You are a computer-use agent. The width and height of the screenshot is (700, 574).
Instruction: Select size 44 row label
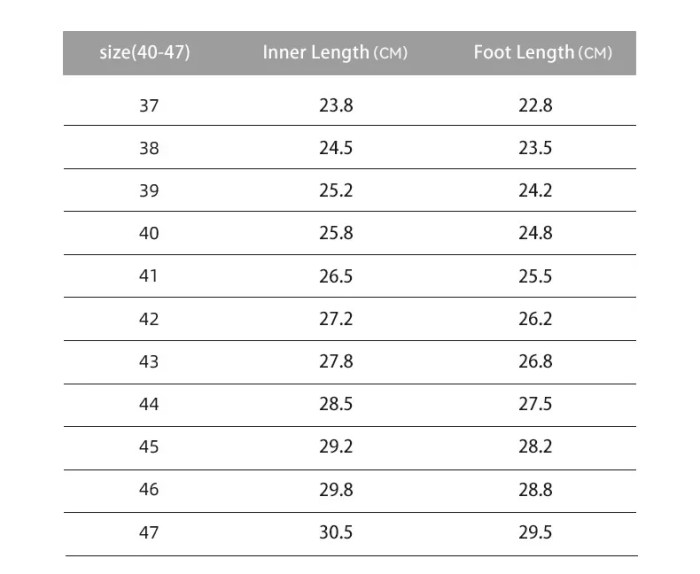coord(149,404)
